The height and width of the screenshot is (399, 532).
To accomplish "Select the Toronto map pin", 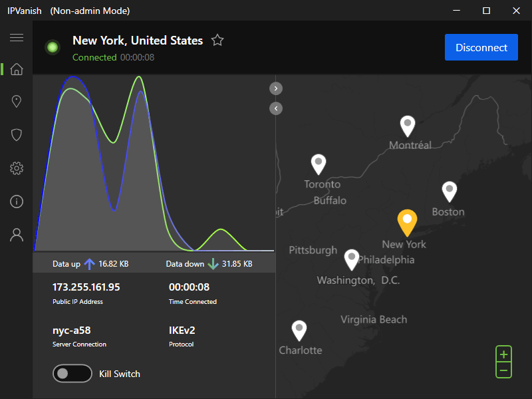I will (x=319, y=164).
